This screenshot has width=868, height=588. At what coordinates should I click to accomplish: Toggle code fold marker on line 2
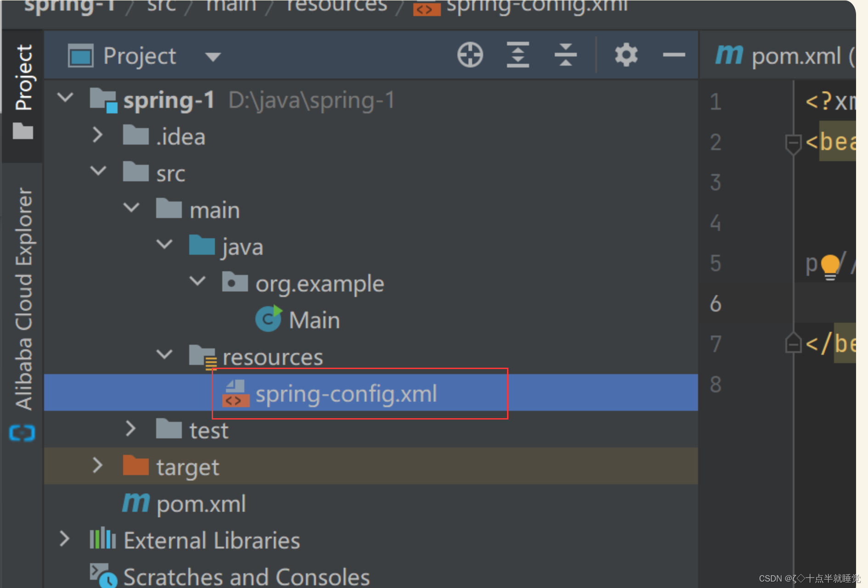pyautogui.click(x=793, y=145)
